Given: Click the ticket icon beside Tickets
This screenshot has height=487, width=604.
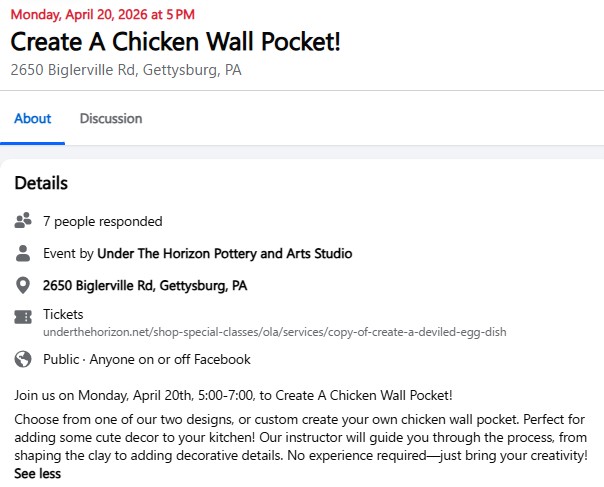Looking at the screenshot, I should click(23, 317).
